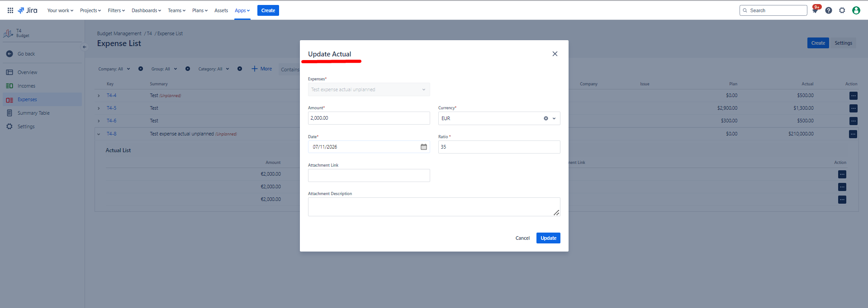Click the Ratio input field
Viewport: 868px width, 308px height.
(x=499, y=147)
